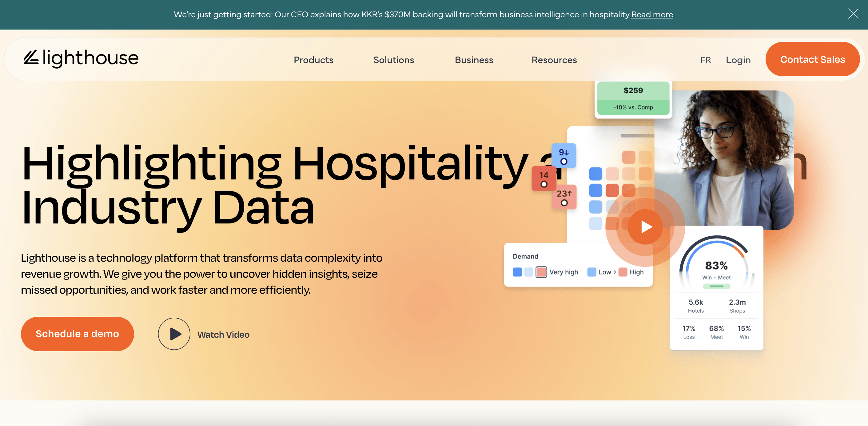The width and height of the screenshot is (868, 426).
Task: Click the 15% Win stat
Action: [744, 332]
